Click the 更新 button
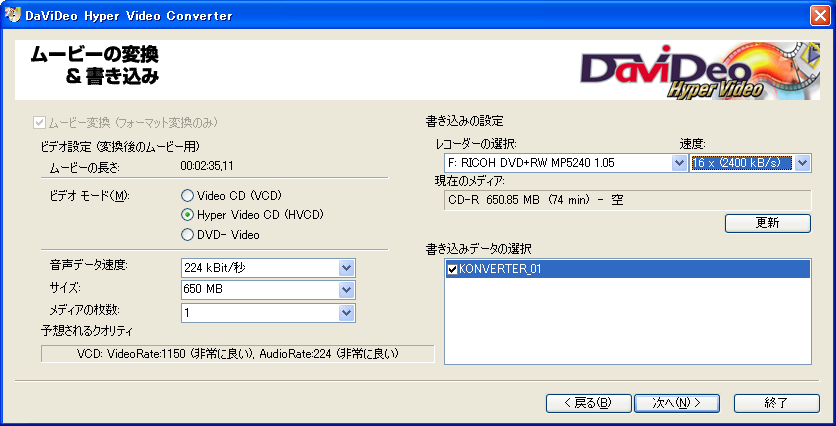The width and height of the screenshot is (836, 426). (x=768, y=223)
